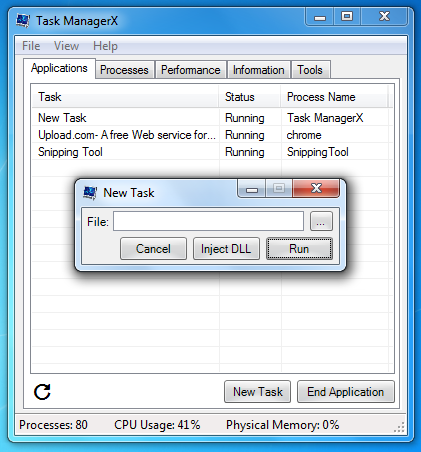
Task: Click "CPU Usage: 41%" in status bar
Action: [157, 425]
